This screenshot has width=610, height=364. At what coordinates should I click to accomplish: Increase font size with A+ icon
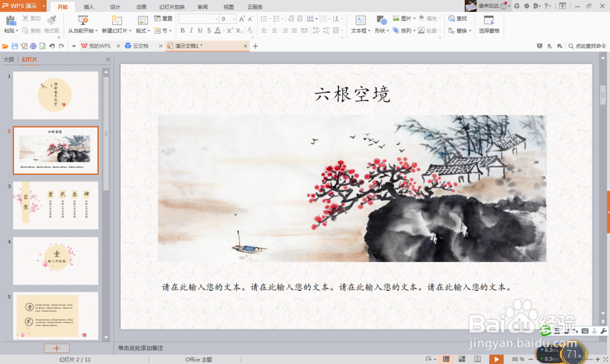point(242,19)
